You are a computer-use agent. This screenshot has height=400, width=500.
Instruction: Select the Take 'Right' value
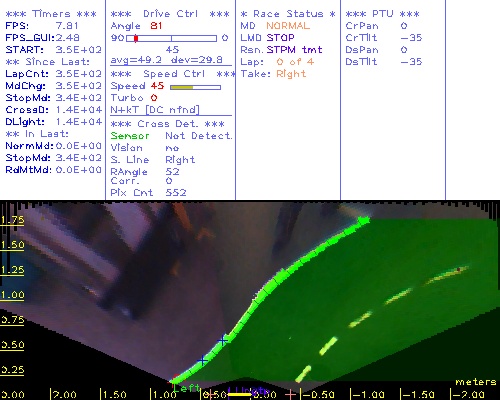pos(291,74)
